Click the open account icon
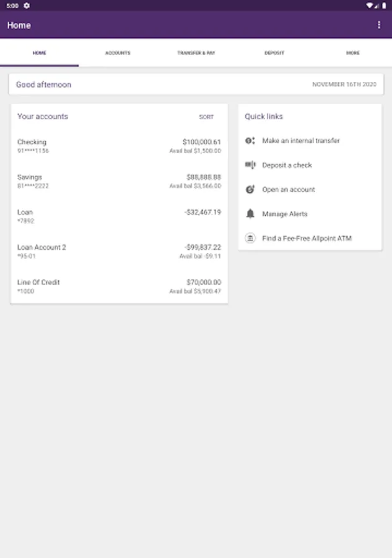The image size is (392, 558). click(250, 190)
